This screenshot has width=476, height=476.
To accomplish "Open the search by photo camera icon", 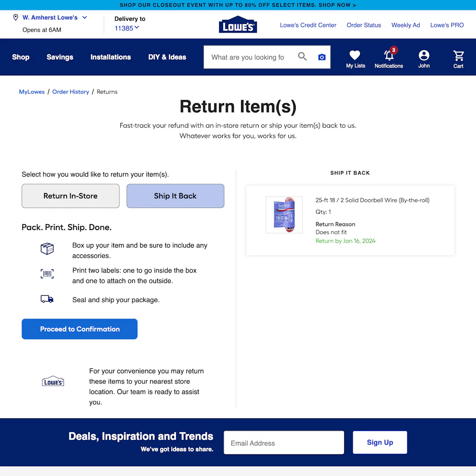I will click(322, 57).
